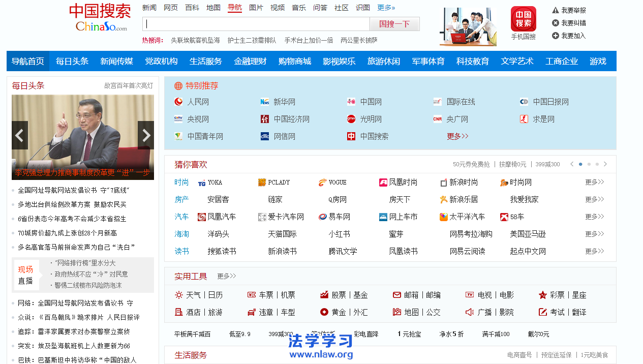Click the 车票 ticket icon
643x364 pixels.
[252, 295]
